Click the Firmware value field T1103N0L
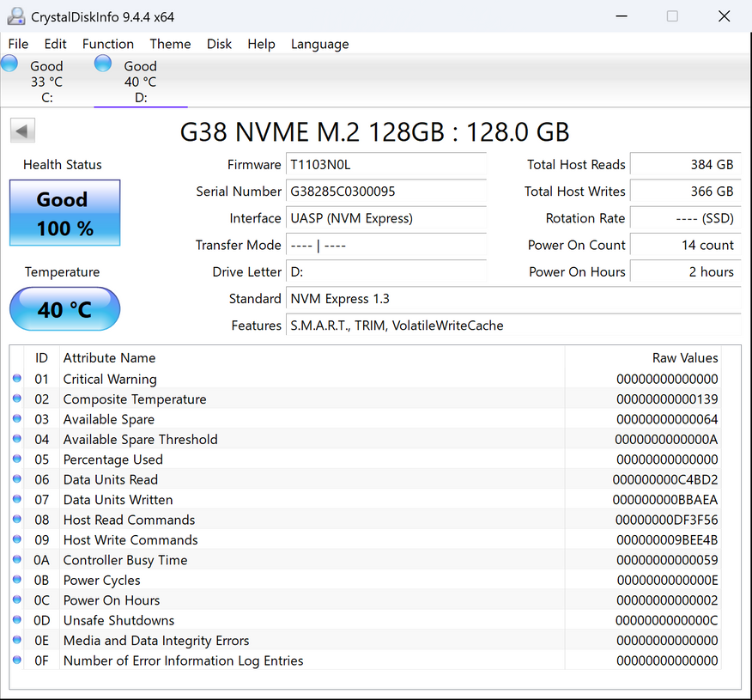 [x=386, y=165]
